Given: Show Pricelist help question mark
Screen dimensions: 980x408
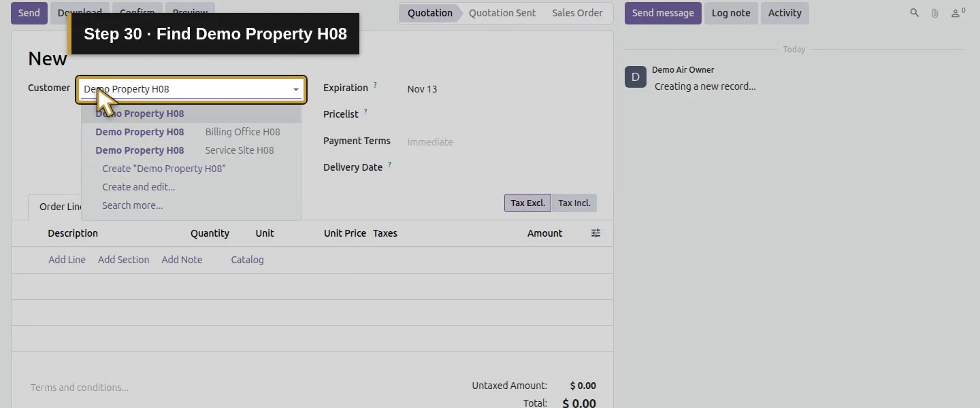Looking at the screenshot, I should click(x=365, y=112).
